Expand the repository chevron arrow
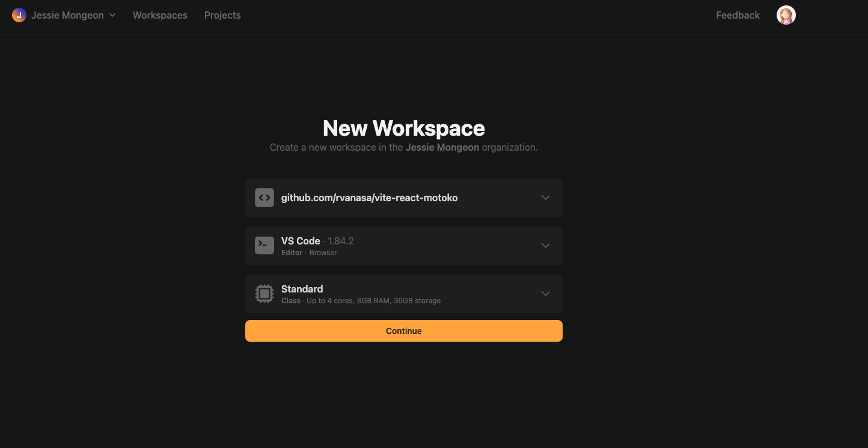The height and width of the screenshot is (448, 868). point(546,198)
